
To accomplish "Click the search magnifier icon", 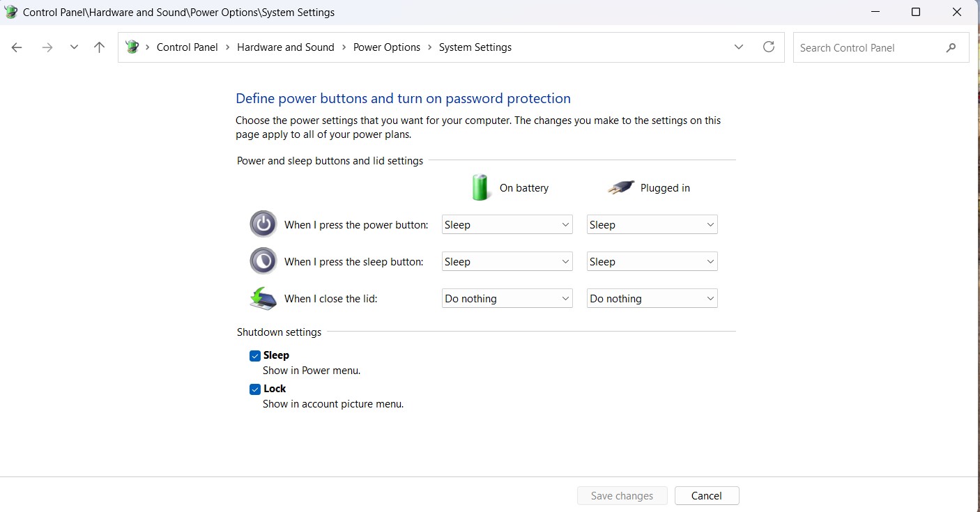I will click(951, 47).
